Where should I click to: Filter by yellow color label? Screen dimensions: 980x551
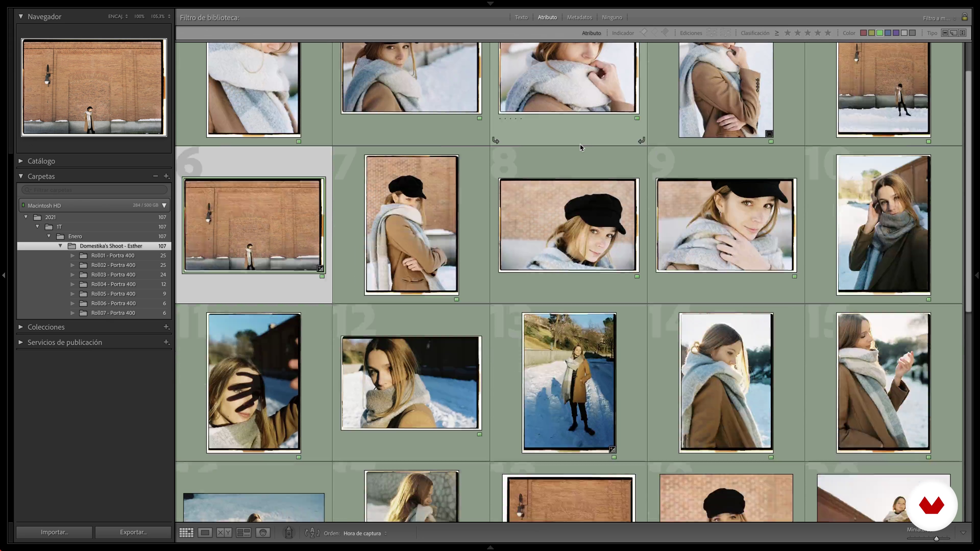pyautogui.click(x=872, y=33)
